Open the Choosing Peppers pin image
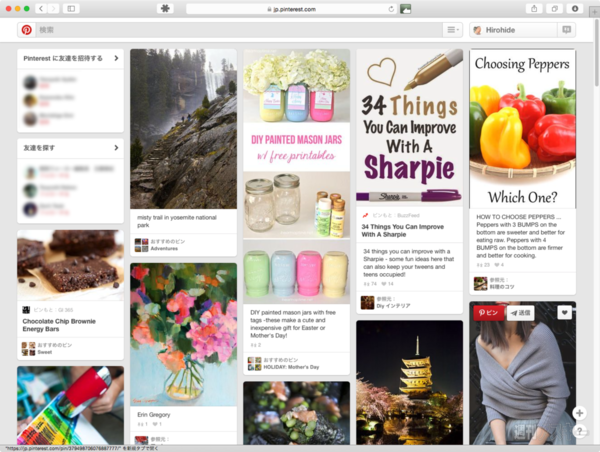The width and height of the screenshot is (600, 452). pyautogui.click(x=523, y=129)
